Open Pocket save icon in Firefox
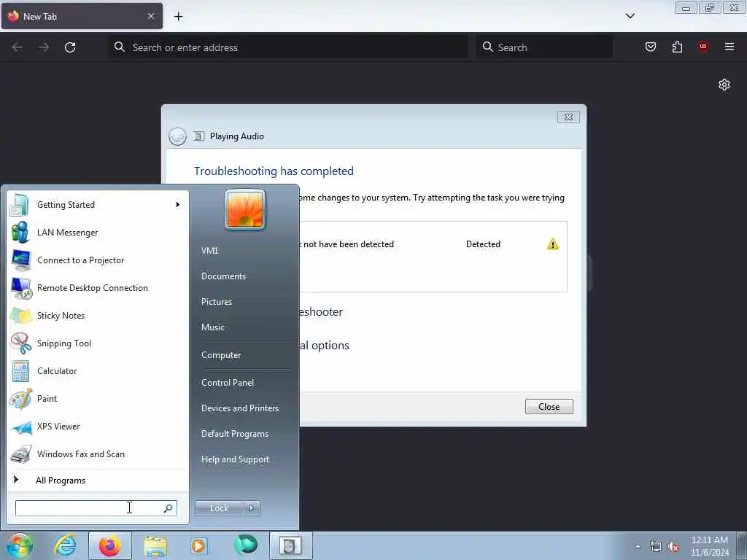The height and width of the screenshot is (560, 747). (x=651, y=47)
